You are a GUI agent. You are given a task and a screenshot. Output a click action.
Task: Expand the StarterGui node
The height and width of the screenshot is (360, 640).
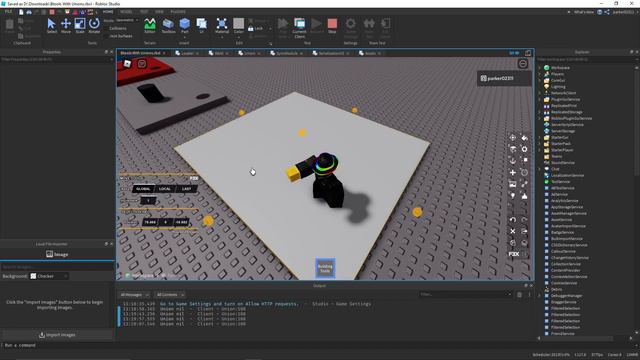click(540, 138)
